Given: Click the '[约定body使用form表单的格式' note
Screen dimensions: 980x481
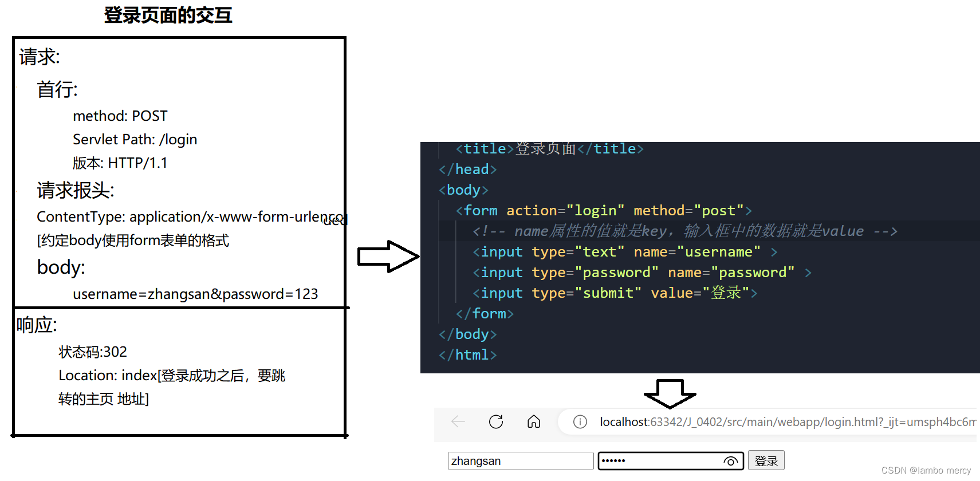Looking at the screenshot, I should pyautogui.click(x=133, y=240).
